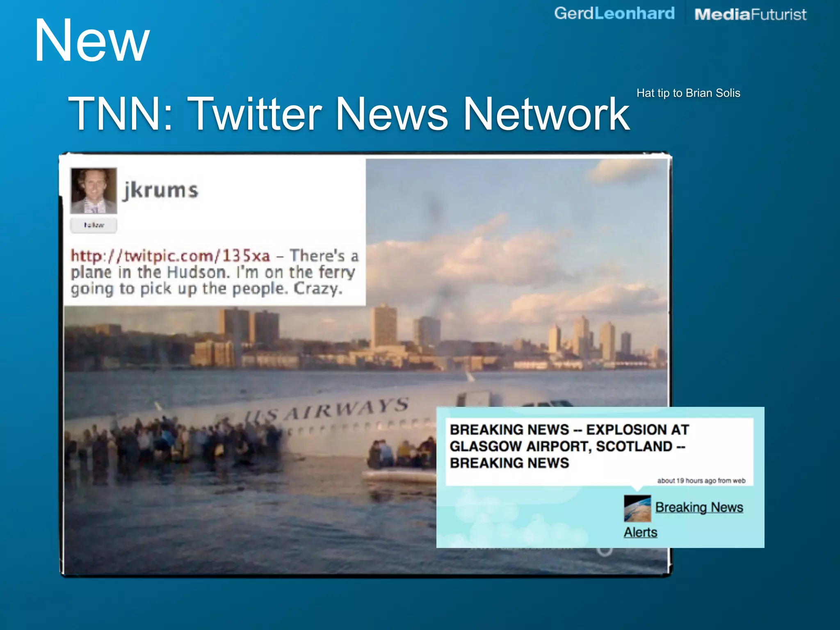Screen dimensions: 840x630
Task: Click 'Hat tip to Brian Solis' text
Action: pyautogui.click(x=688, y=93)
